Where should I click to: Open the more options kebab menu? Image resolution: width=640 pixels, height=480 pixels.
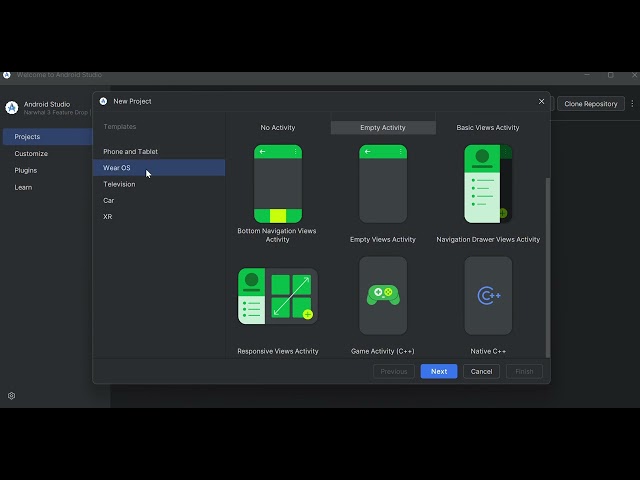(632, 104)
